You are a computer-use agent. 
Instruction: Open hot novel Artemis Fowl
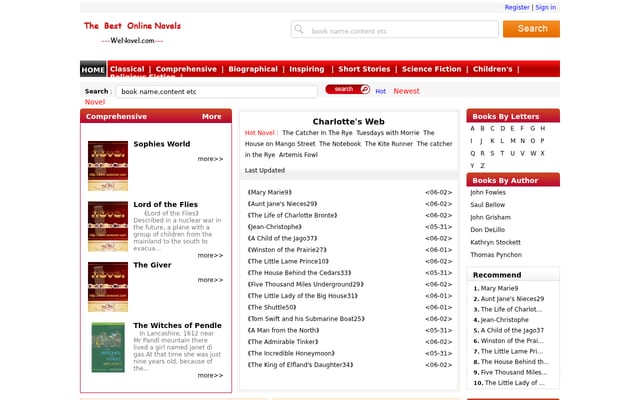[x=298, y=155]
